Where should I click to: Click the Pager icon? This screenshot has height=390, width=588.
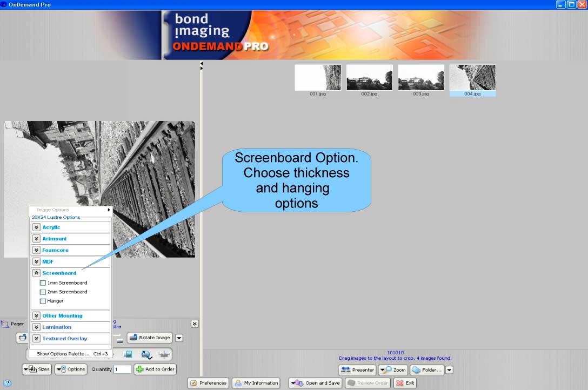point(6,324)
